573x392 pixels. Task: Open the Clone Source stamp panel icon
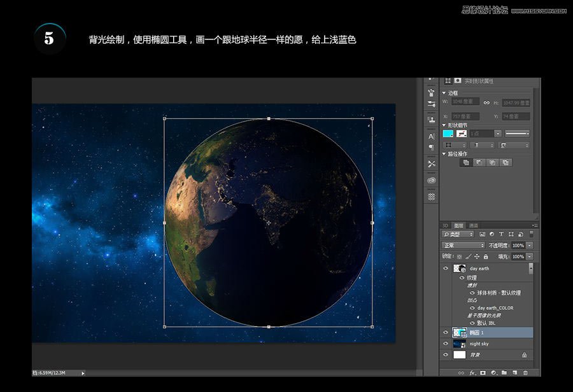[431, 120]
